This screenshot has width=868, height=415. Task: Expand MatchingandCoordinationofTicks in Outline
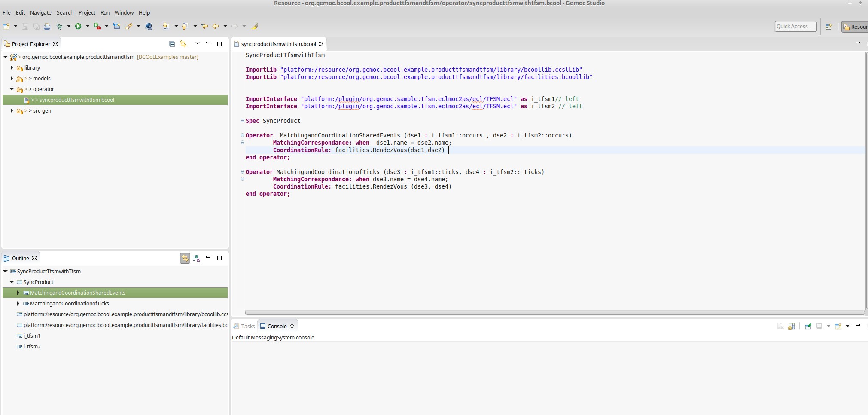tap(18, 303)
